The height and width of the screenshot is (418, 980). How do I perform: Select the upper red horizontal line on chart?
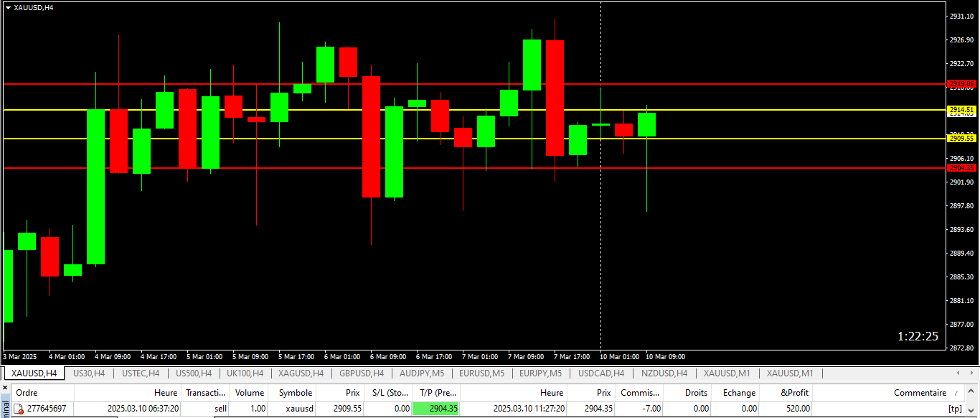(473, 84)
